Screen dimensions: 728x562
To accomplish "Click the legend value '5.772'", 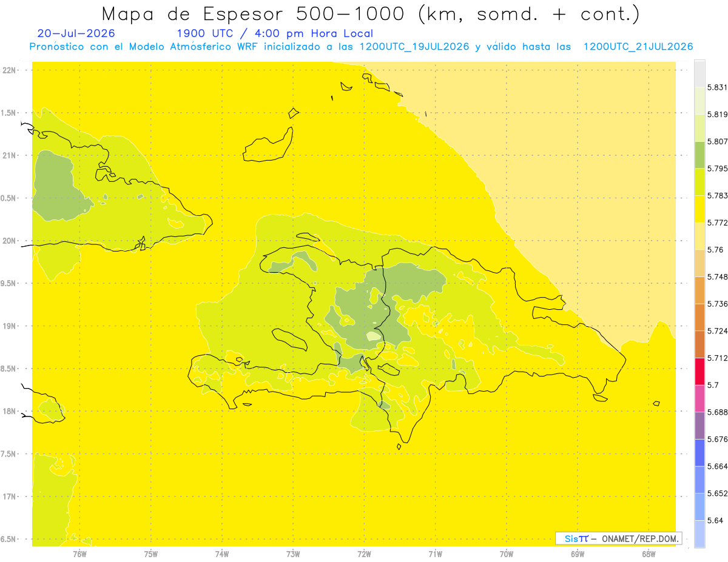I will 717,222.
